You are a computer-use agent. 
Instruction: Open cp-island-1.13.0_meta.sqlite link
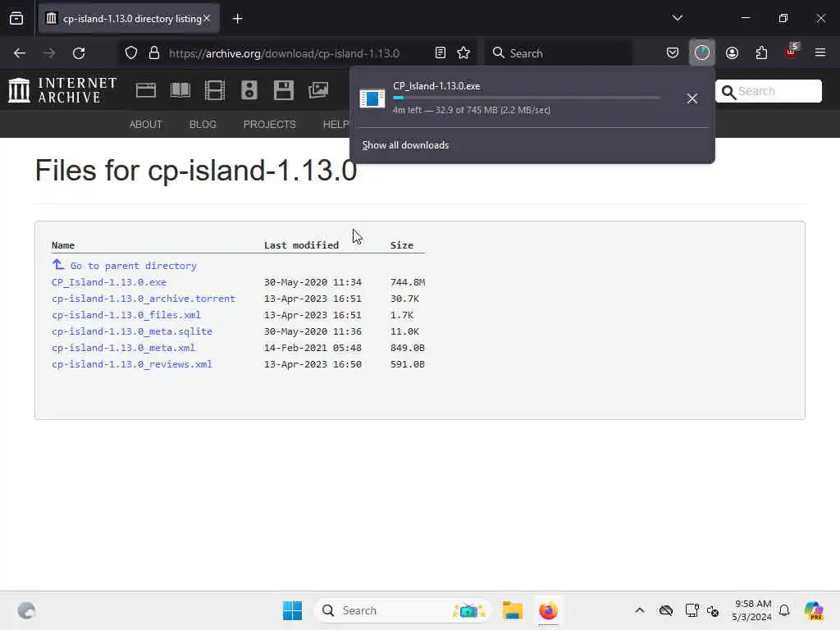tap(132, 331)
